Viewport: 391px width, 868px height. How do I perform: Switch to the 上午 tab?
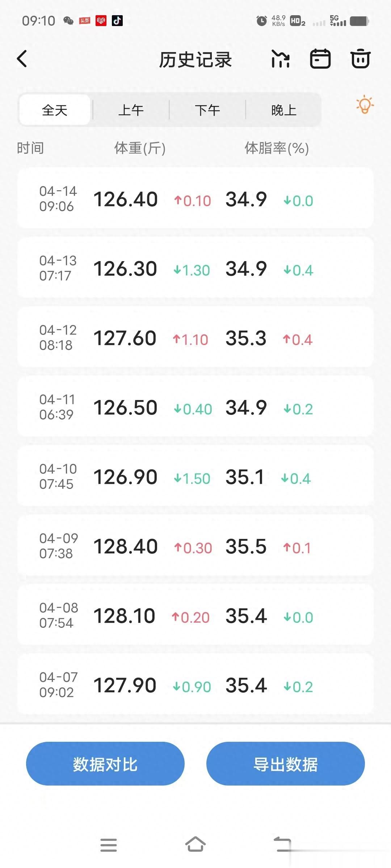click(131, 110)
